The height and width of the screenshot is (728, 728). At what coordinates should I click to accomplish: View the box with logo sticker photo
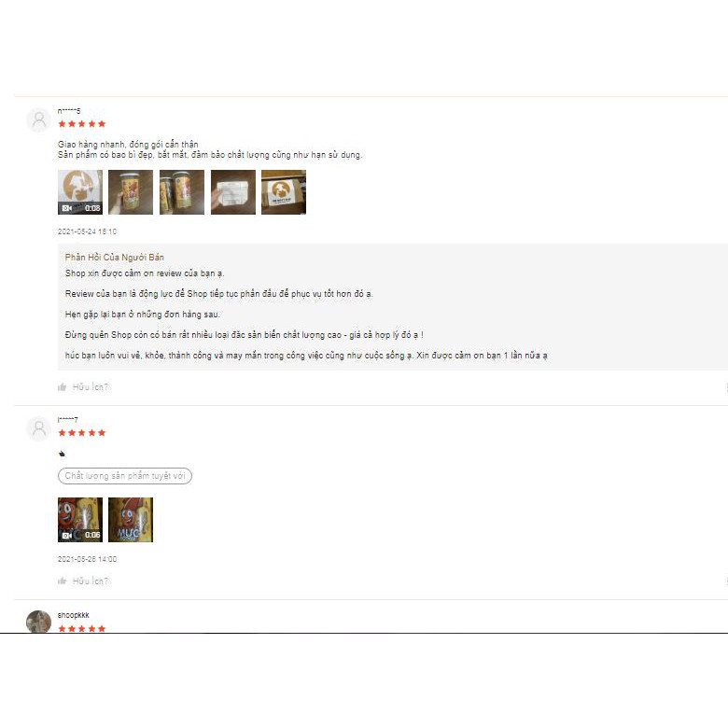tap(284, 192)
